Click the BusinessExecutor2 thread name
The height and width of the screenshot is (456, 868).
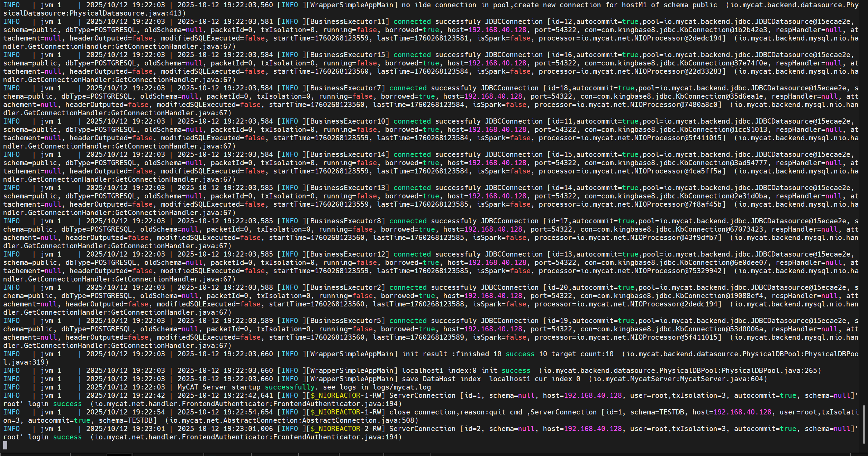point(345,287)
